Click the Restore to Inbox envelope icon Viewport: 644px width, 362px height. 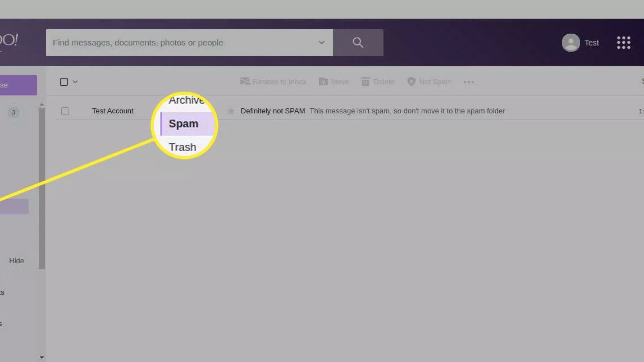[245, 81]
